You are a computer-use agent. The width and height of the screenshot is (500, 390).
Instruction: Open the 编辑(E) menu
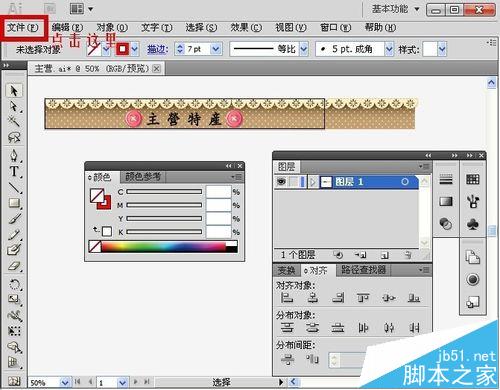point(68,28)
